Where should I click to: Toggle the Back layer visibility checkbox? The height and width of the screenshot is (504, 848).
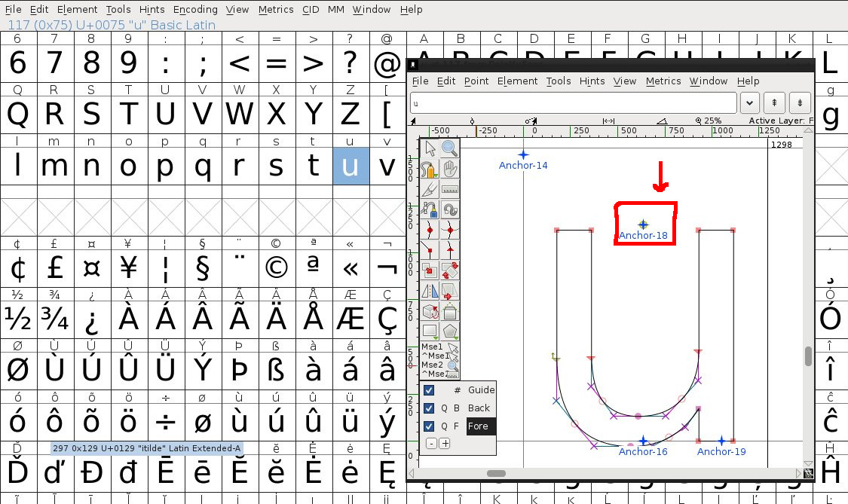point(429,408)
